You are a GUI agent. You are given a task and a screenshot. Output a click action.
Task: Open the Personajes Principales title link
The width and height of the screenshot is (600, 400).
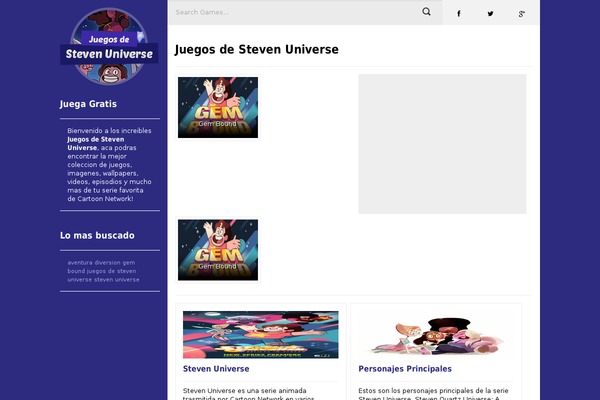pyautogui.click(x=405, y=369)
